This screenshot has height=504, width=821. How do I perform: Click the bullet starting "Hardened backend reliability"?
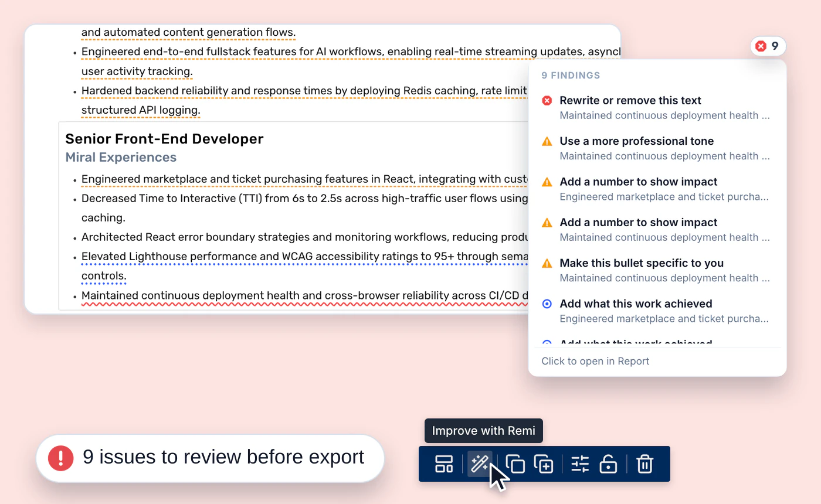305,100
